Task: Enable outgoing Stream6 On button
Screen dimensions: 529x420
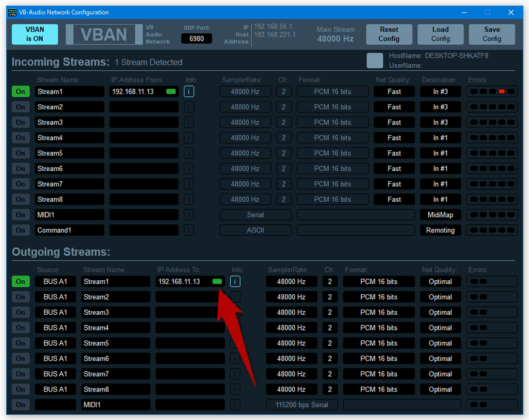Action: tap(20, 358)
